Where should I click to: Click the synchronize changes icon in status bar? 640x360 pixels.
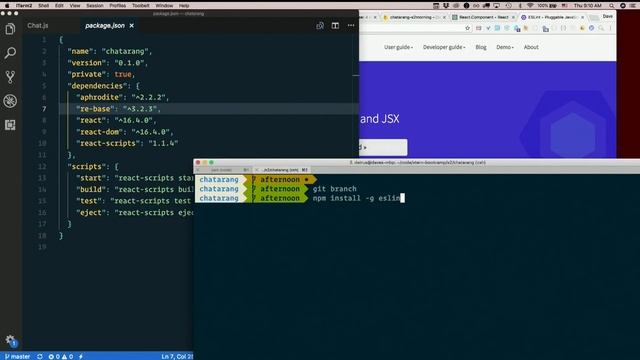click(40, 356)
